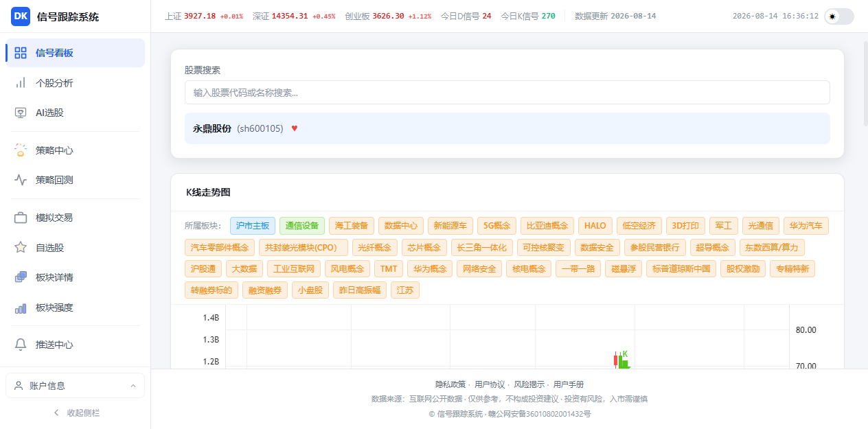Viewport: 868px width, 429px height.
Task: Click the 通信设备 sector tag
Action: click(302, 225)
